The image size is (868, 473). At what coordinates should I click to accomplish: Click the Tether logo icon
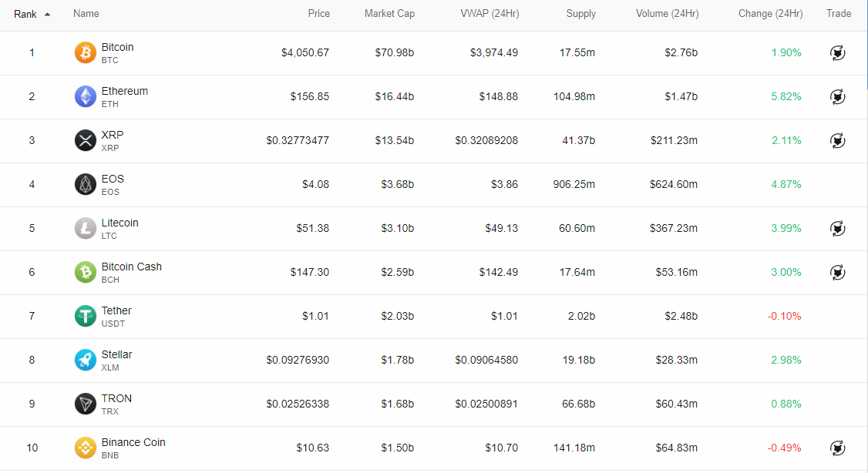pos(86,316)
